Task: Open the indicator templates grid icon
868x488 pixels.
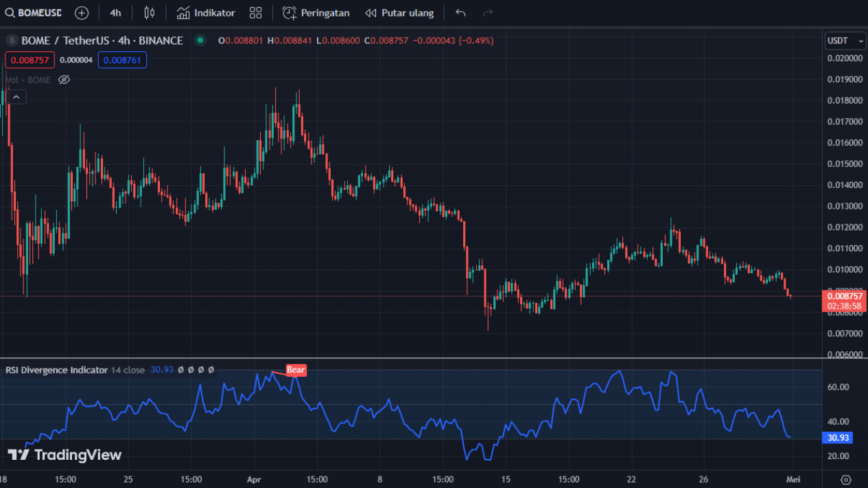Action: coord(256,13)
